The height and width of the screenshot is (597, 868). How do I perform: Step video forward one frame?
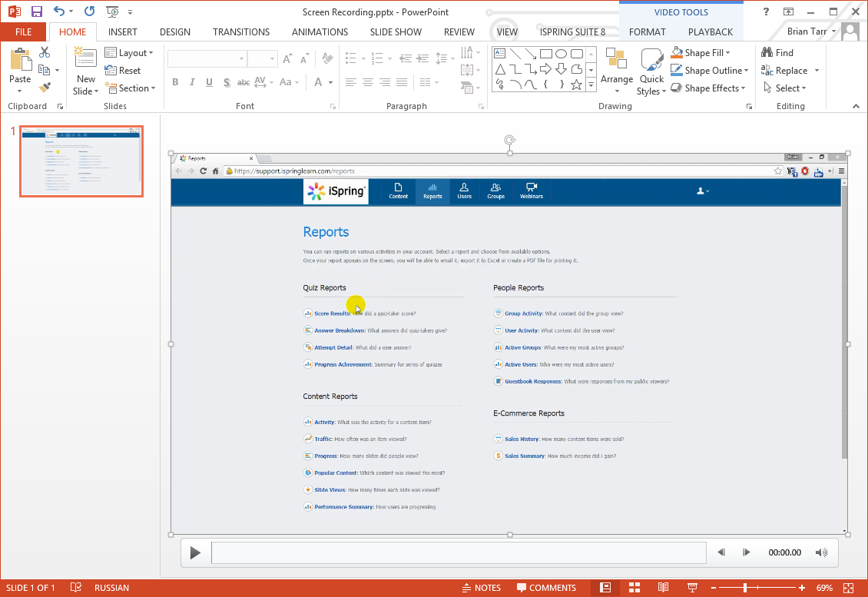tap(746, 552)
